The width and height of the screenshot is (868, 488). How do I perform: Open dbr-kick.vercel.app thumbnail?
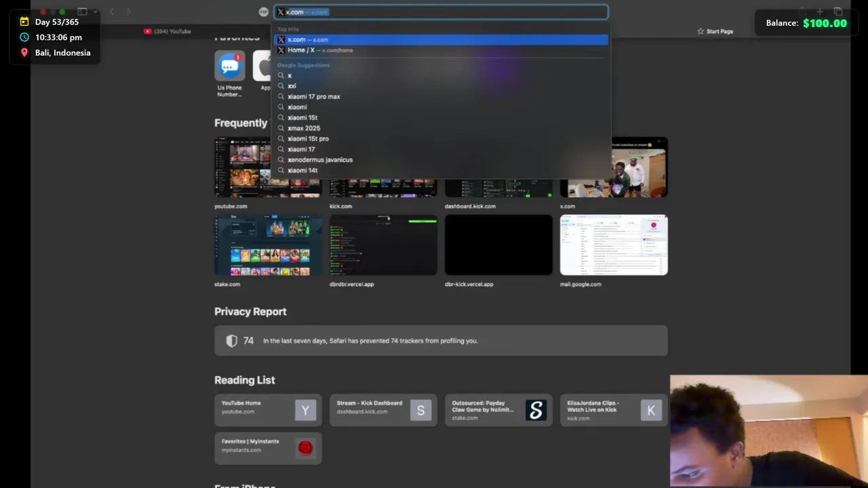[x=498, y=245]
